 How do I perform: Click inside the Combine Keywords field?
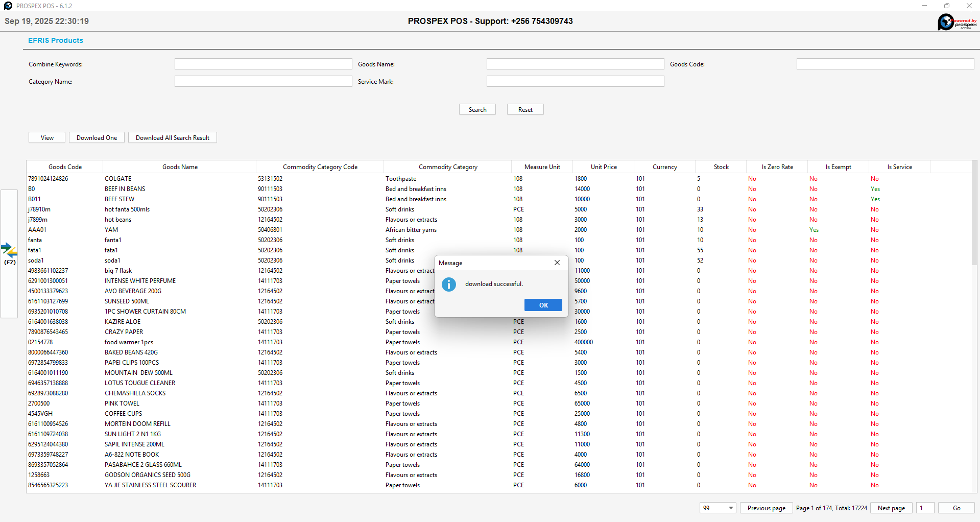(262, 63)
